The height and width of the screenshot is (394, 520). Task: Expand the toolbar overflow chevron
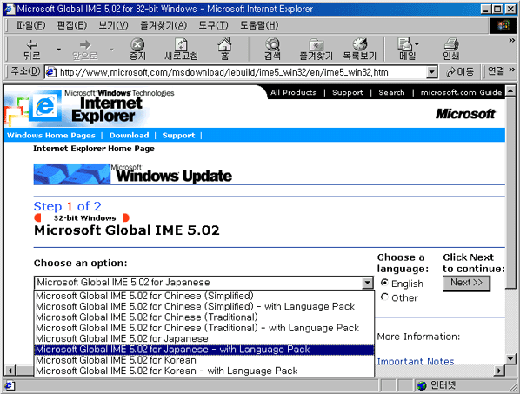pyautogui.click(x=512, y=41)
